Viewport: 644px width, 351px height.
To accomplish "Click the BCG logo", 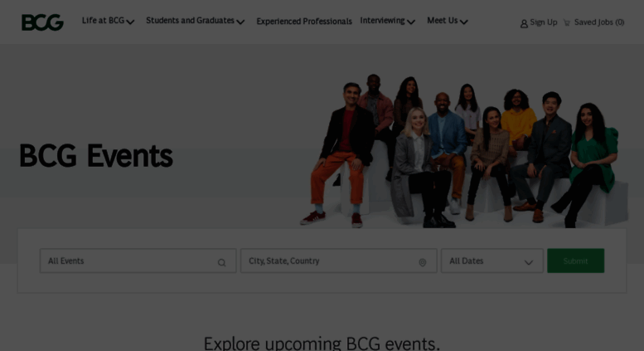I will pos(42,22).
